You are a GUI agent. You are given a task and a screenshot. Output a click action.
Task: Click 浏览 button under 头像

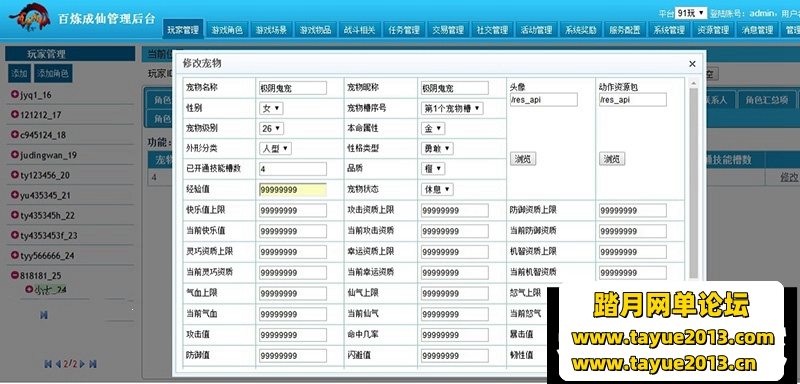pyautogui.click(x=523, y=159)
